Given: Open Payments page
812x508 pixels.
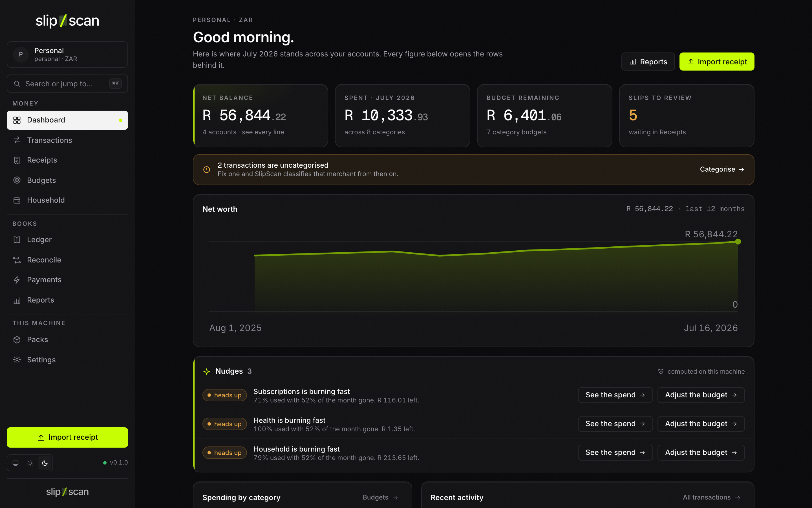Looking at the screenshot, I should (x=67, y=279).
